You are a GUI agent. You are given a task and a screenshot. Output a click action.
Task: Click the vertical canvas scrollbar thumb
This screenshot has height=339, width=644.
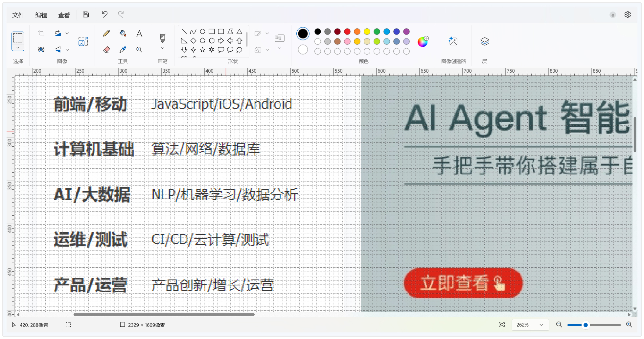[x=635, y=134]
